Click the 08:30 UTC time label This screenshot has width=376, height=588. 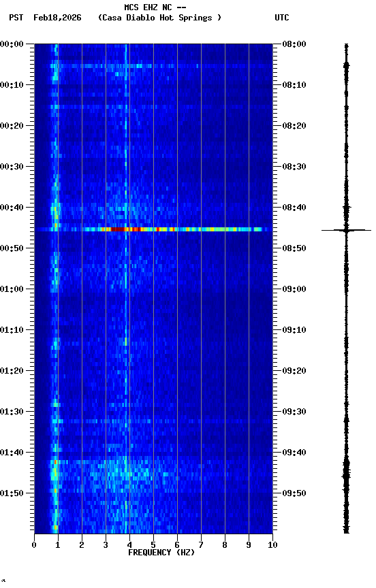point(294,167)
